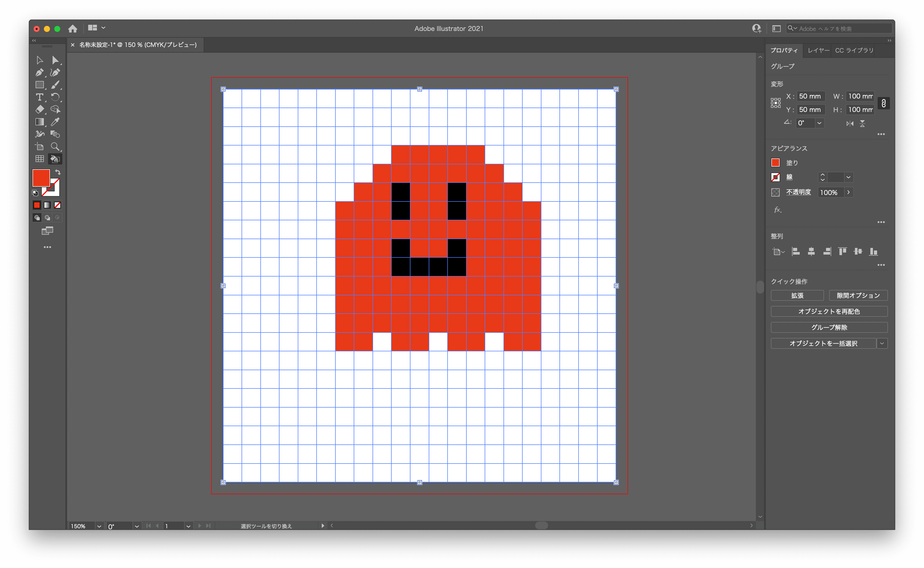The height and width of the screenshot is (568, 924).
Task: Click vertical align top icon
Action: click(x=843, y=252)
